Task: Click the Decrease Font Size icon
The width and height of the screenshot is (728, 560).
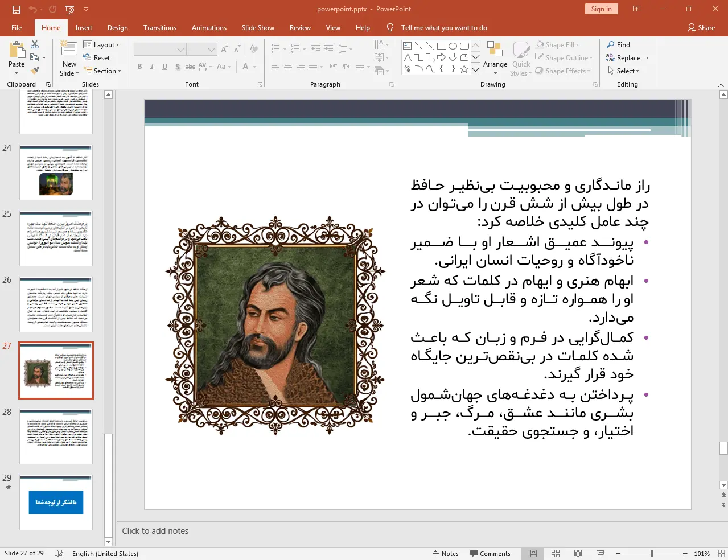Action: 237,50
